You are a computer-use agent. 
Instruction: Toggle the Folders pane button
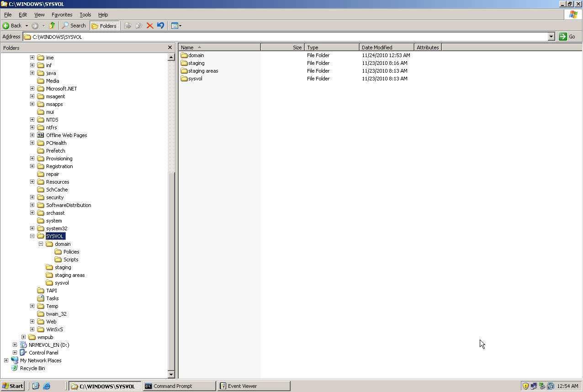105,26
